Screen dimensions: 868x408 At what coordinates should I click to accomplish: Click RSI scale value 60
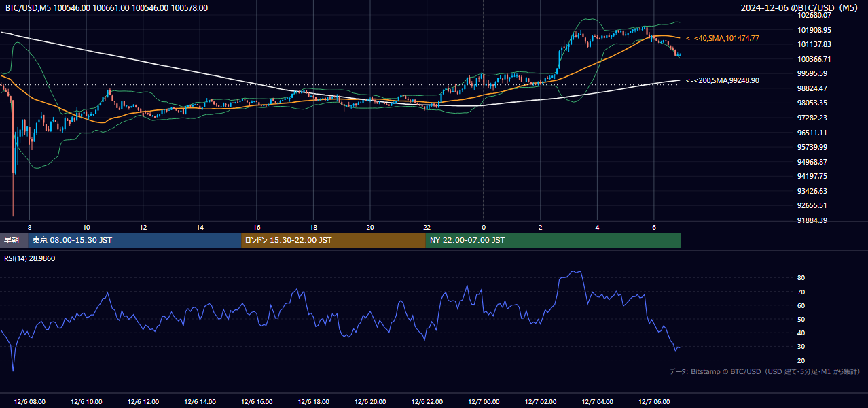(801, 305)
